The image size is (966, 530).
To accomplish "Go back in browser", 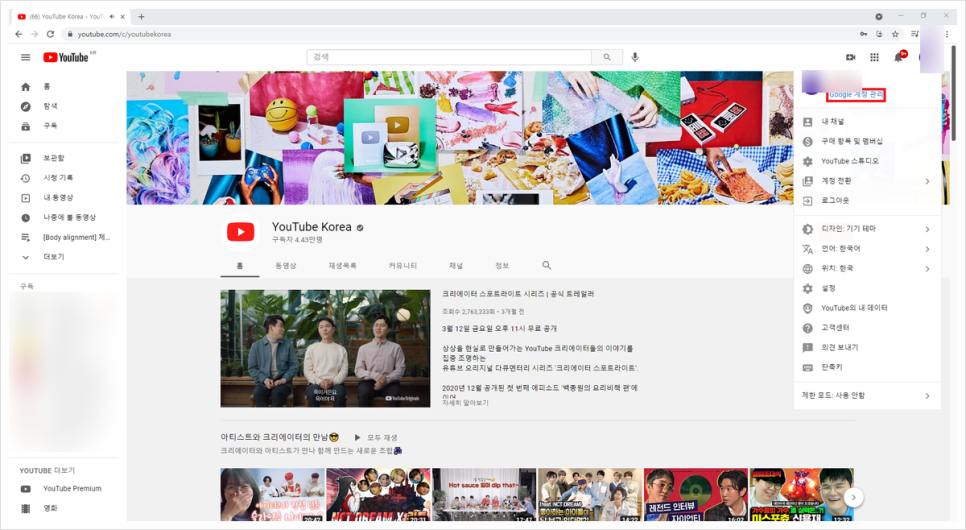I will 18,34.
